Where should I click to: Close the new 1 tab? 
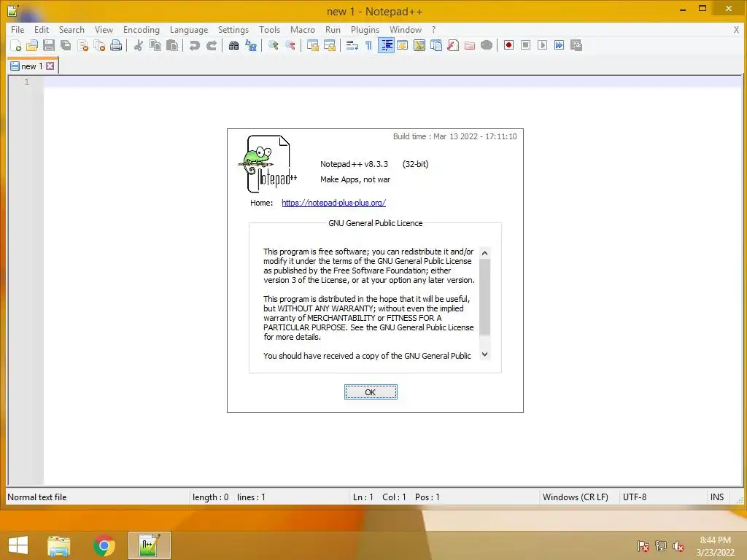(50, 66)
